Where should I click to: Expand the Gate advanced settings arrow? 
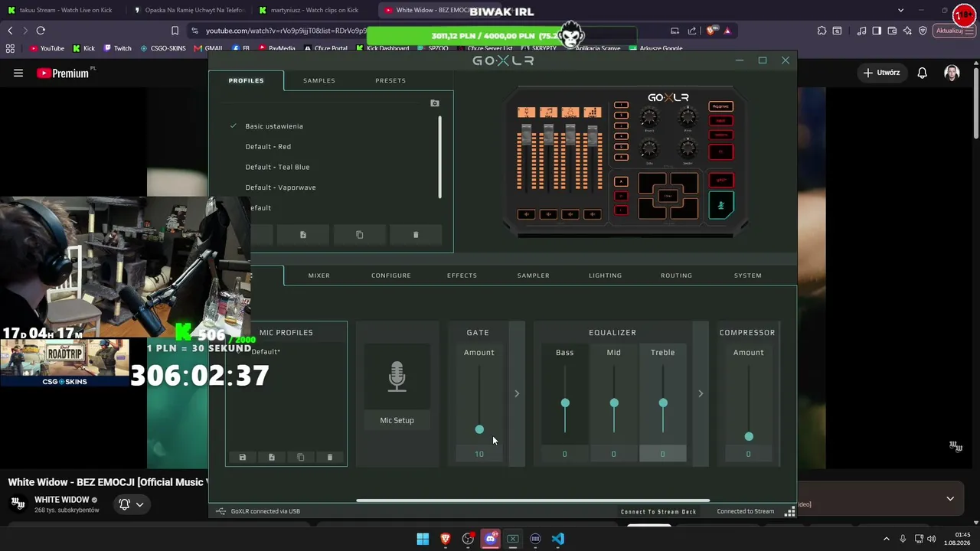pyautogui.click(x=517, y=393)
